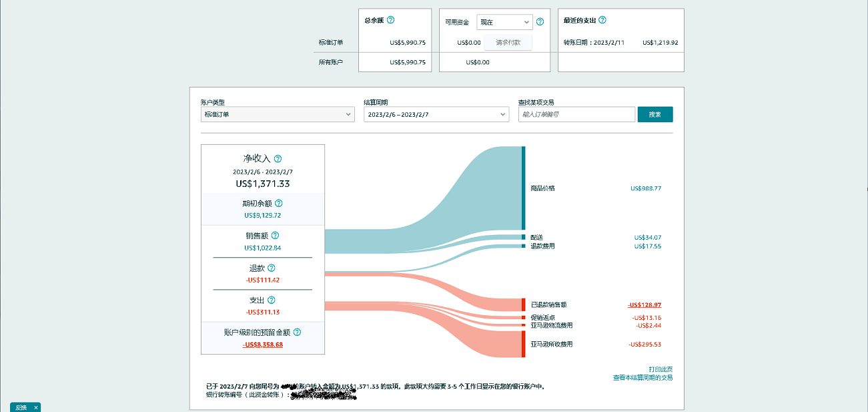Screen dimensions: 868x412
Task: Click the help icon next to 销售额
Action: [x=275, y=236]
